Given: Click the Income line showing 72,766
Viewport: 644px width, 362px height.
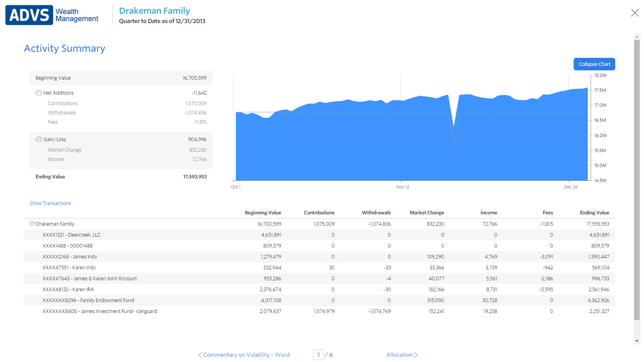Looking at the screenshot, I should (121, 159).
